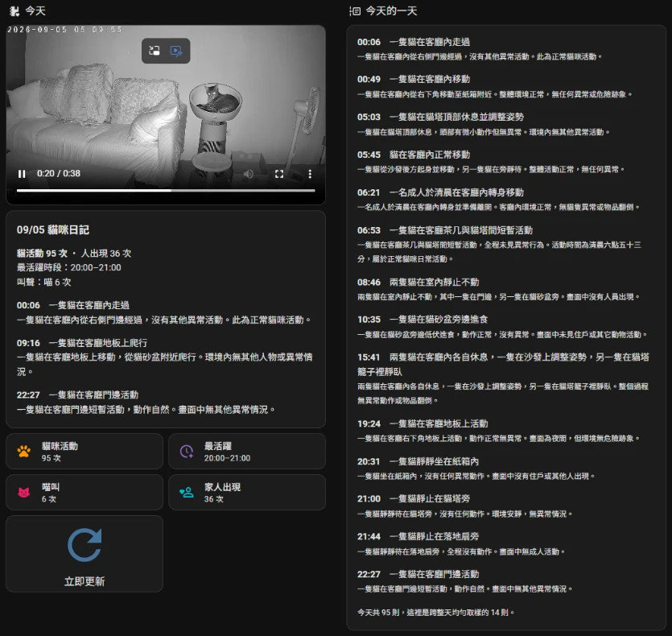Click the orange paw 貓咪活動 icon
672x636 pixels.
pos(24,451)
